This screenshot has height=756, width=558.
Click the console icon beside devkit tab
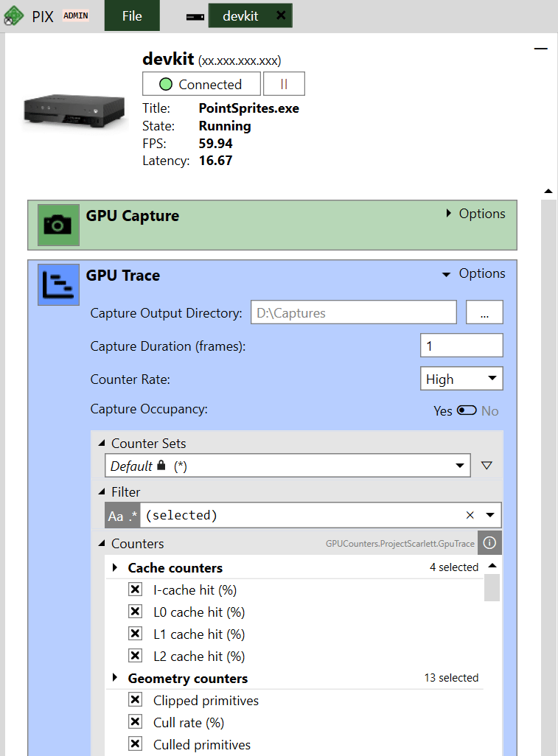(x=195, y=18)
